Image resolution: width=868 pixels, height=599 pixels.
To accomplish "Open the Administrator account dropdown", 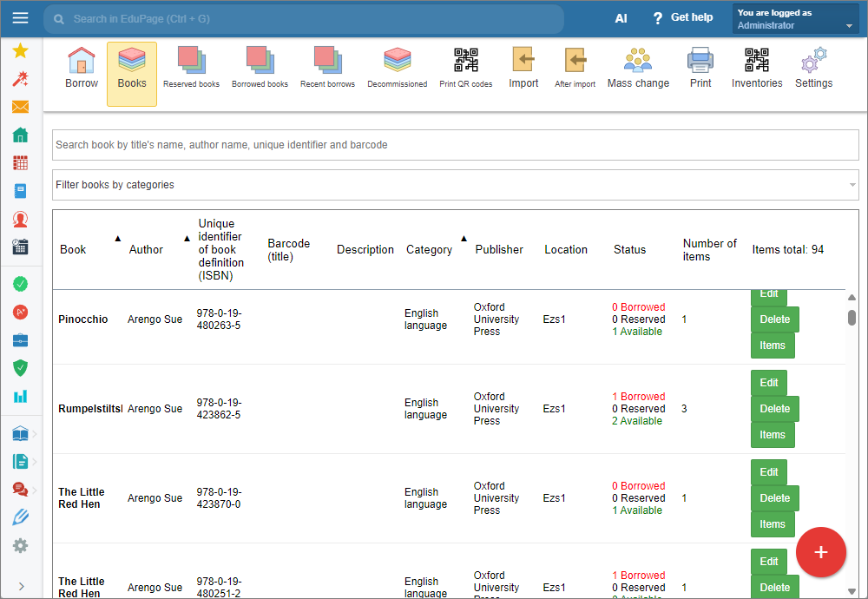I will coord(795,19).
